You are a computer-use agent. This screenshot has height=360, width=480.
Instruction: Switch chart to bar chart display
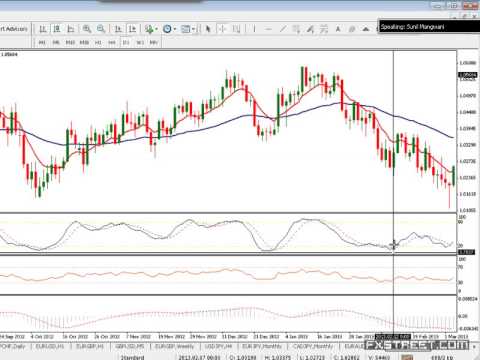pyautogui.click(x=43, y=29)
